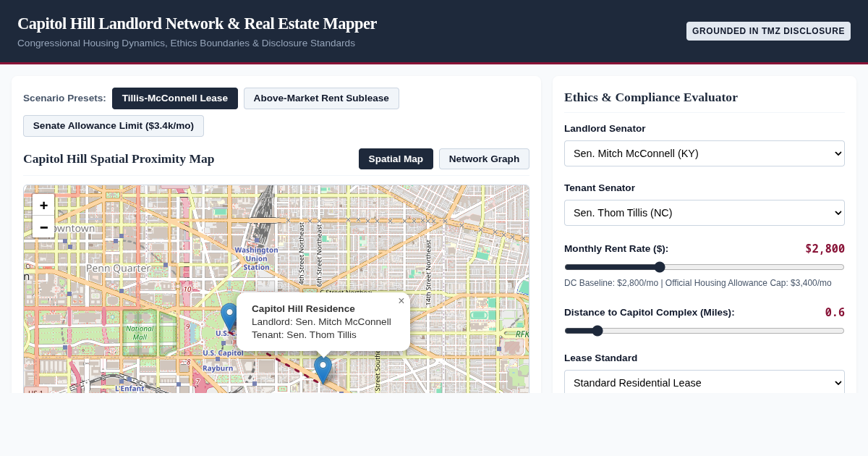Click the Landlord: Sen. Mitch McConnell popup line
Screen dimensions: 868x456
click(x=321, y=322)
